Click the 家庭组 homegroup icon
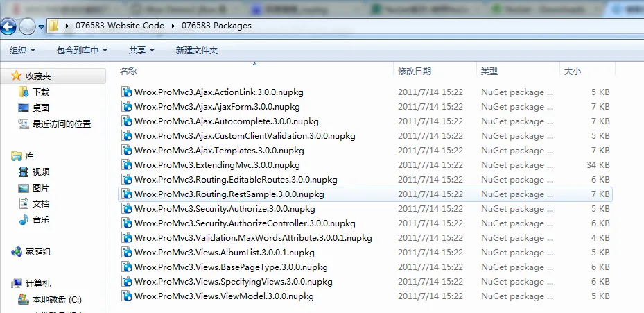644x313 pixels. pos(17,252)
